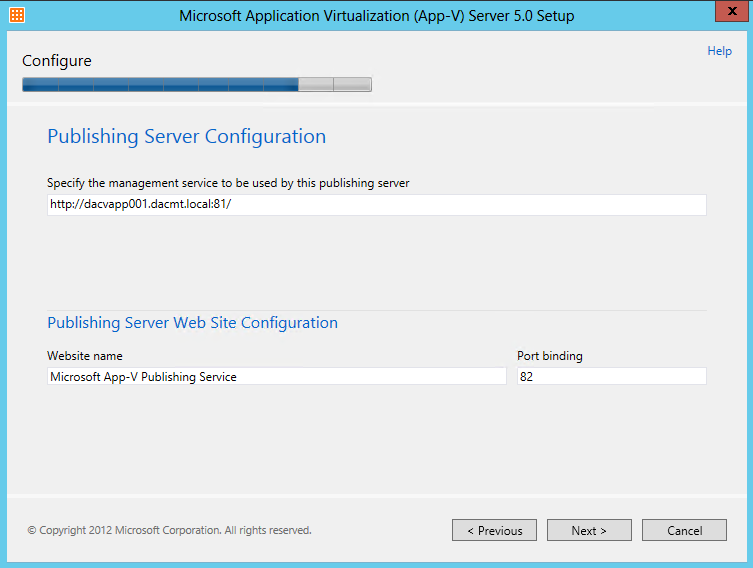The image size is (753, 568).
Task: Proceed with the Next button
Action: (x=589, y=530)
